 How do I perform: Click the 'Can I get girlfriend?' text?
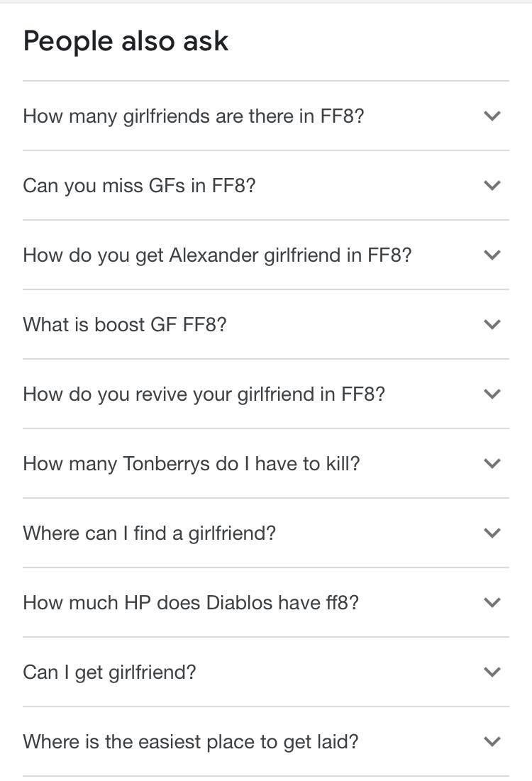pos(109,672)
